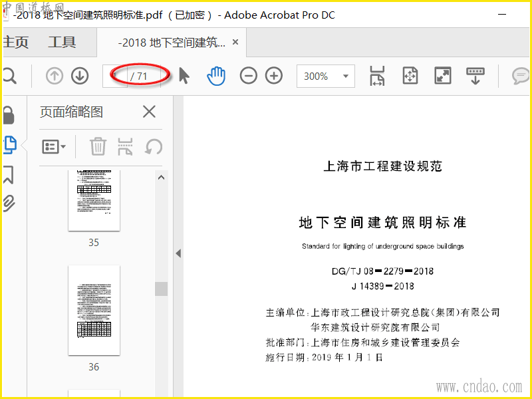Choose the selection arrow tool
Screen dimensions: 532x399
coord(184,76)
